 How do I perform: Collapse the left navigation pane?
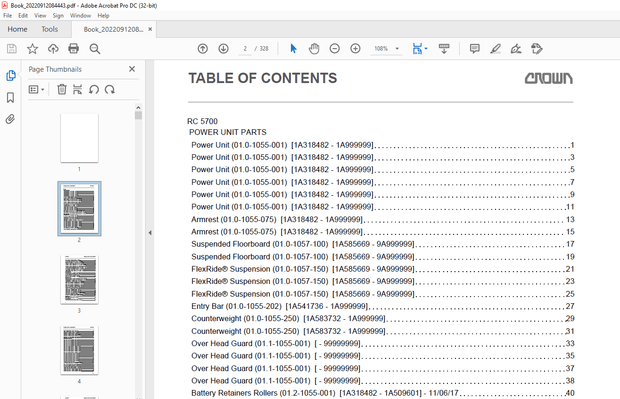pyautogui.click(x=150, y=233)
